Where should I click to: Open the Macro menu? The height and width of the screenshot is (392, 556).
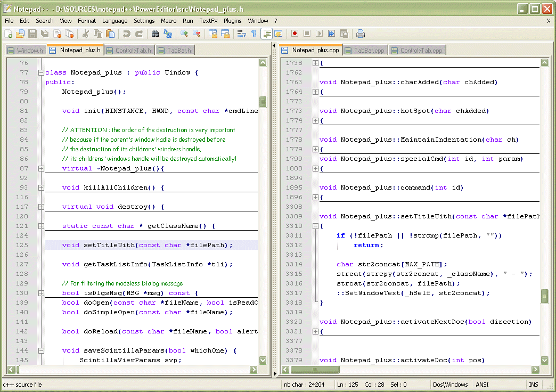tap(169, 21)
